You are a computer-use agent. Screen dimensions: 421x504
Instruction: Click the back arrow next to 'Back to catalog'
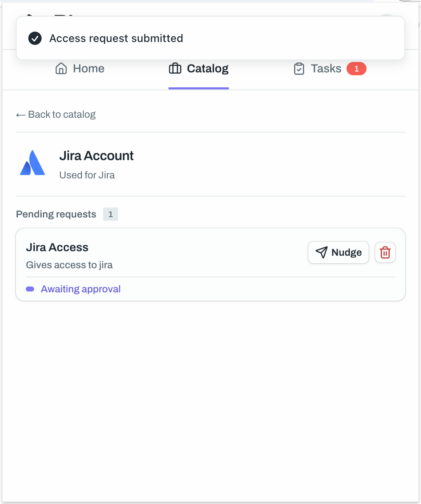20,114
